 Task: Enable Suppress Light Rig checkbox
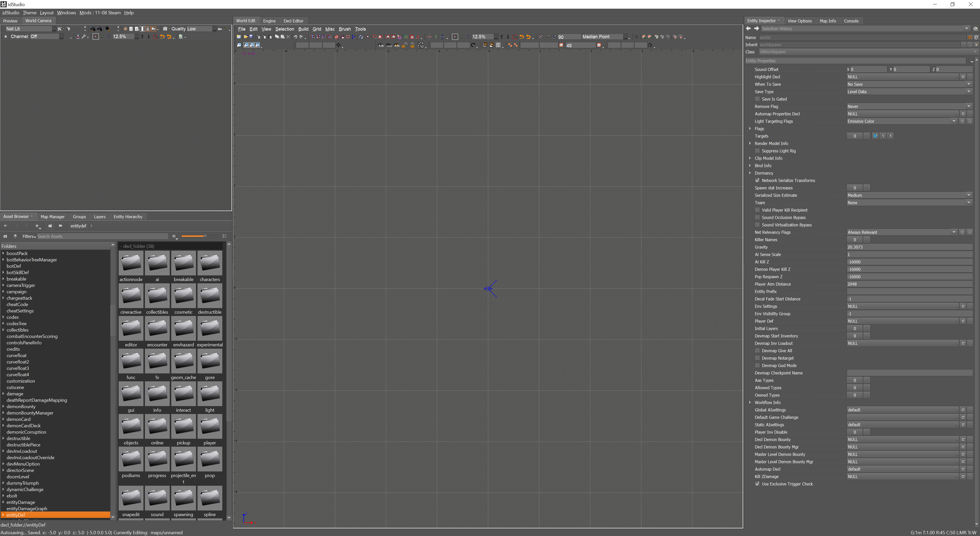point(757,151)
